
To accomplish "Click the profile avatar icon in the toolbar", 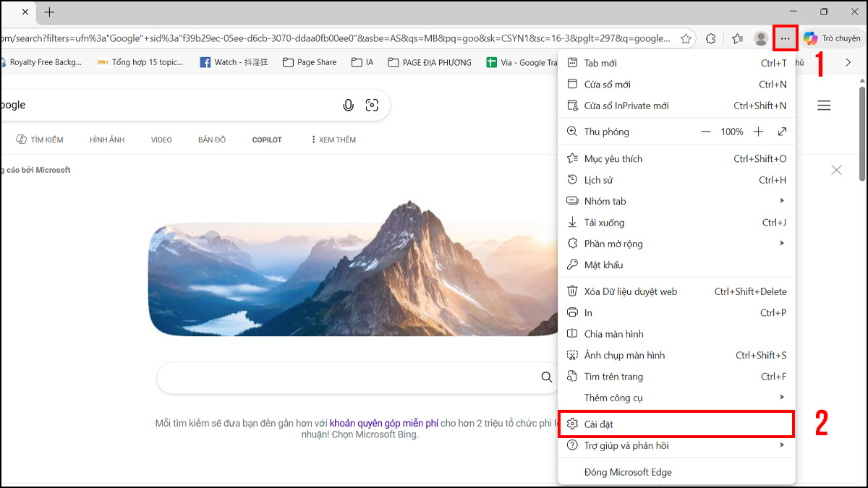I will tap(760, 38).
